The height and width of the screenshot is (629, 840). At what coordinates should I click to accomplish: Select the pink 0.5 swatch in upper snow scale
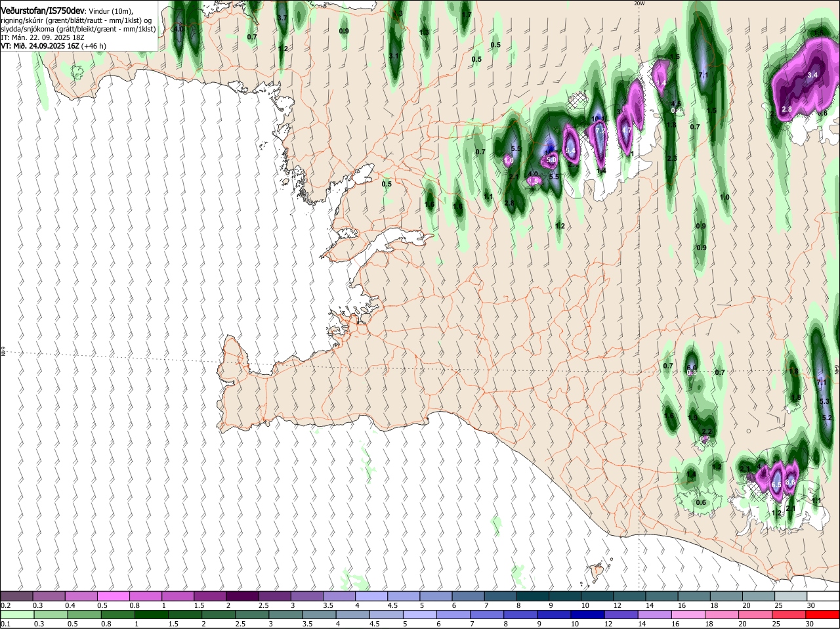[113, 596]
